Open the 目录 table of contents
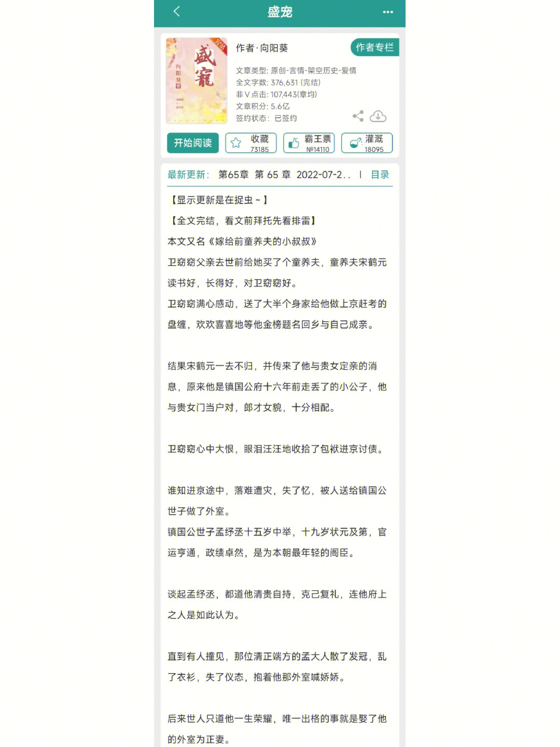560x747 pixels. tap(380, 175)
